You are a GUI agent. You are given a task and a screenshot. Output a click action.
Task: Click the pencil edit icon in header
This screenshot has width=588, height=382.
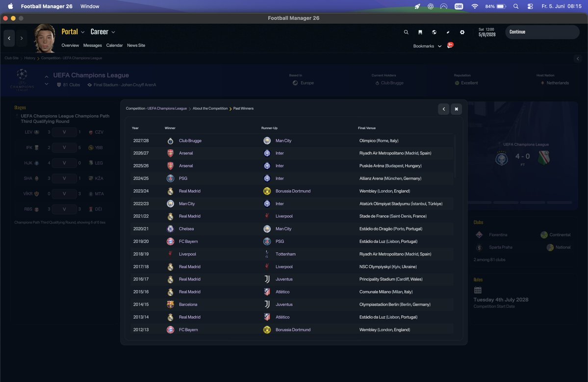(448, 32)
